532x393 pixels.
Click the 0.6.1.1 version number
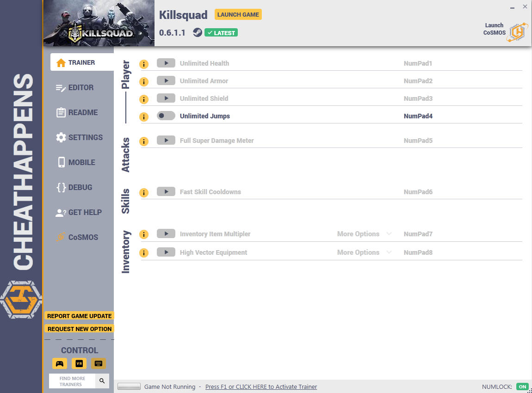(x=173, y=33)
